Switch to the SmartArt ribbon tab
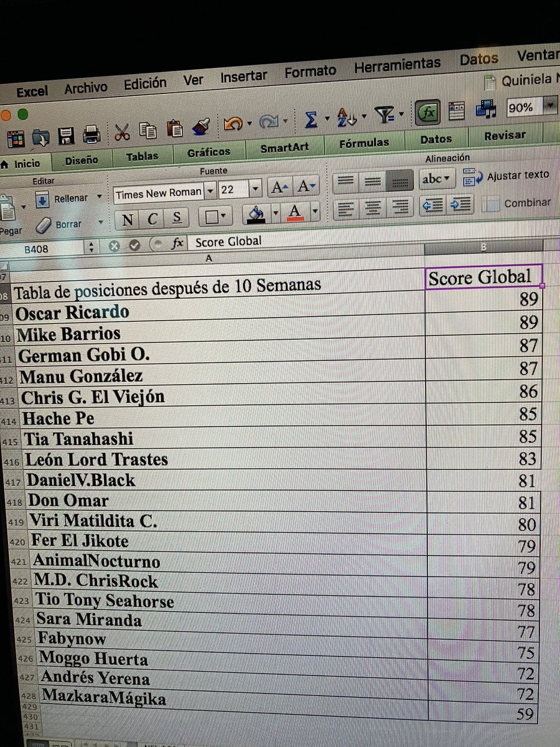The image size is (560, 747). click(x=284, y=148)
